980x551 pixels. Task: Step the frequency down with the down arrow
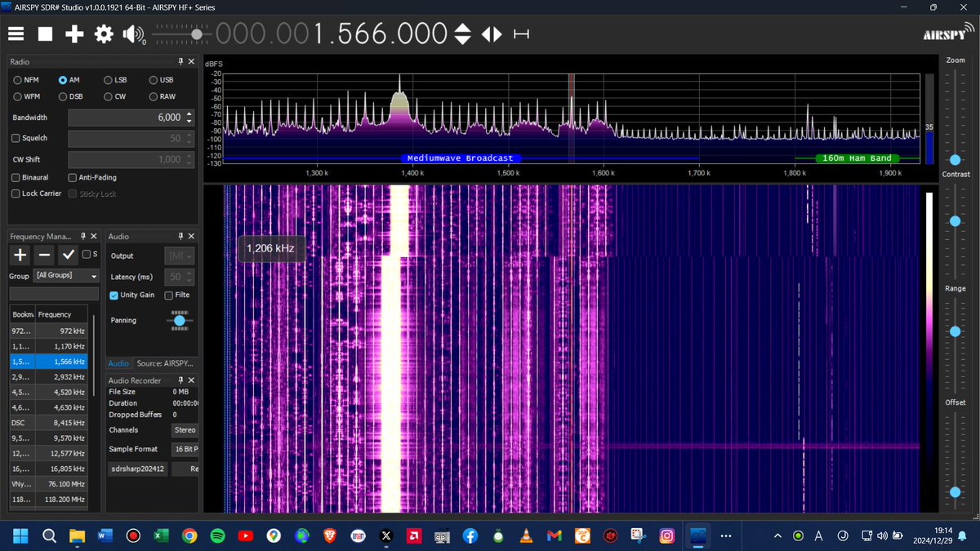click(463, 41)
